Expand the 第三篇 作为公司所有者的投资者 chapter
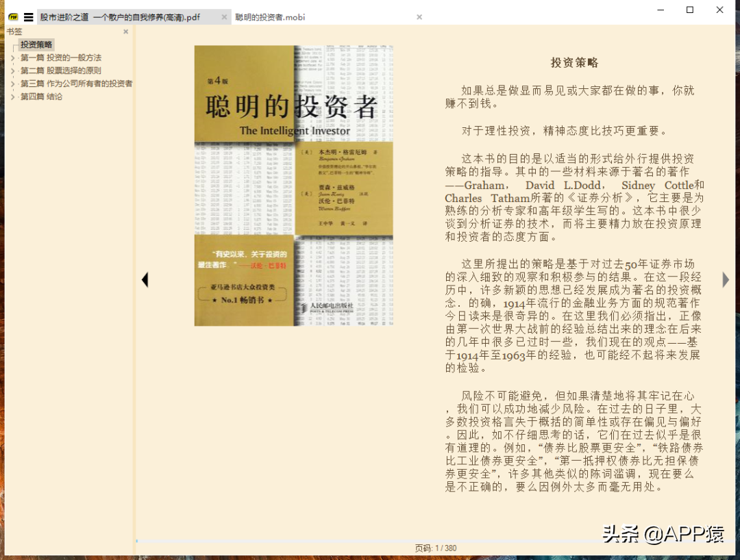740x560 pixels. [x=12, y=83]
